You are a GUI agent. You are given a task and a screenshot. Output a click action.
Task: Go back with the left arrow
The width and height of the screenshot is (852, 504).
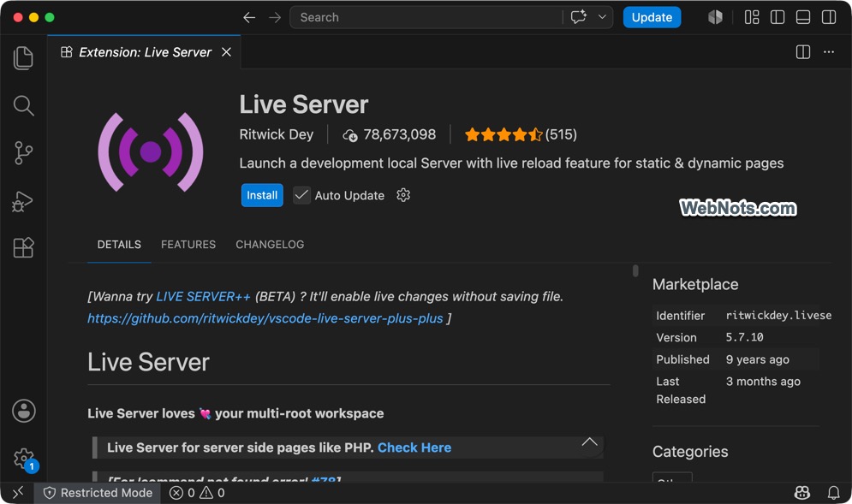pos(249,17)
